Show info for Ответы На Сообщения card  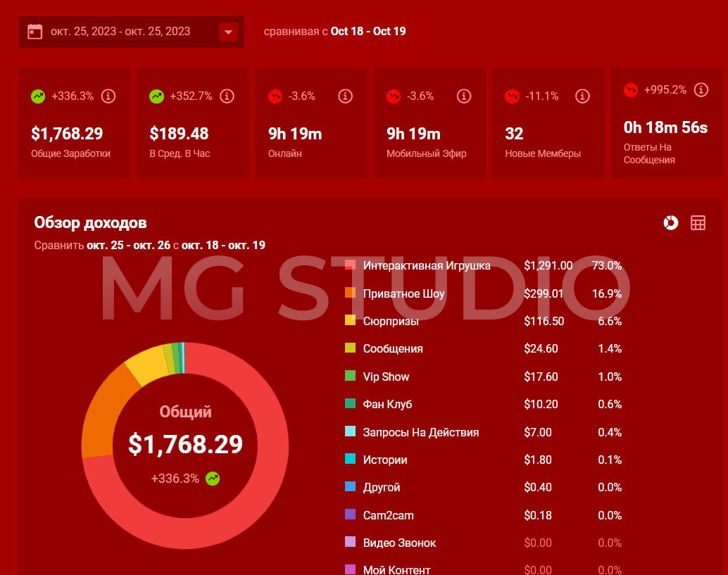pos(701,89)
